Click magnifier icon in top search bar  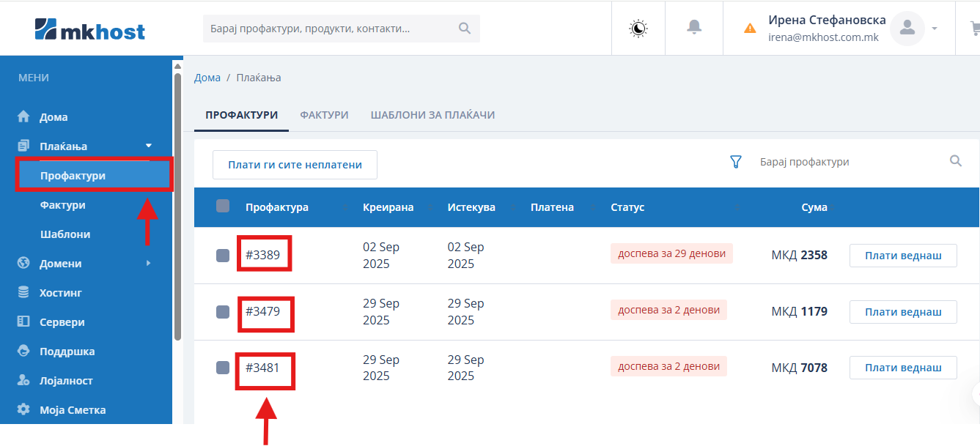[464, 29]
